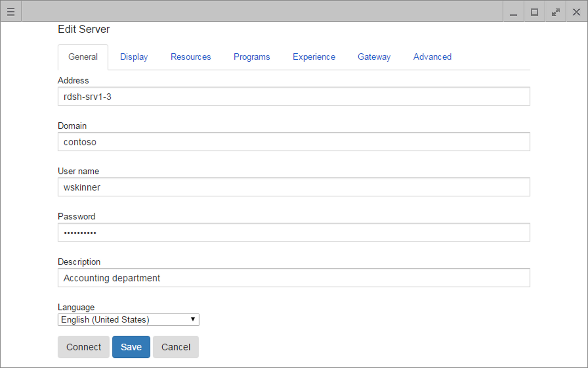588x368 pixels.
Task: Go to the Experience tab
Action: pyautogui.click(x=314, y=57)
